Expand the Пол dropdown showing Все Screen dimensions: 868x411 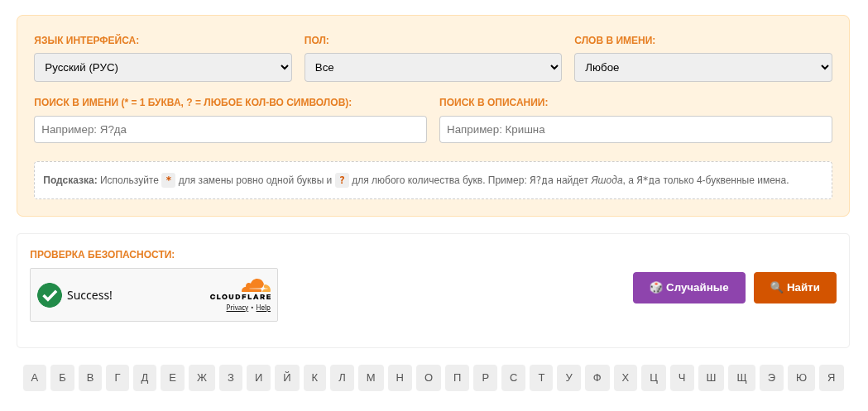click(433, 68)
